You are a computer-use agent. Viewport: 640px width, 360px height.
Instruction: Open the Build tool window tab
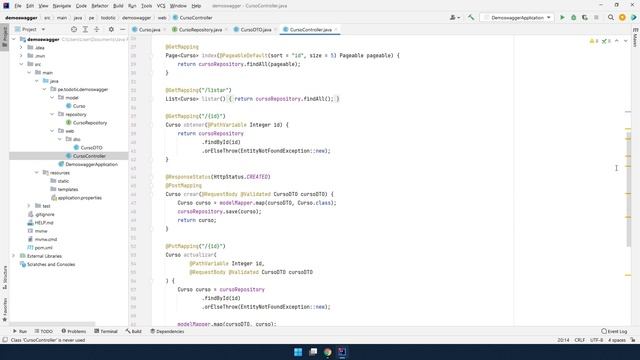tap(133, 331)
